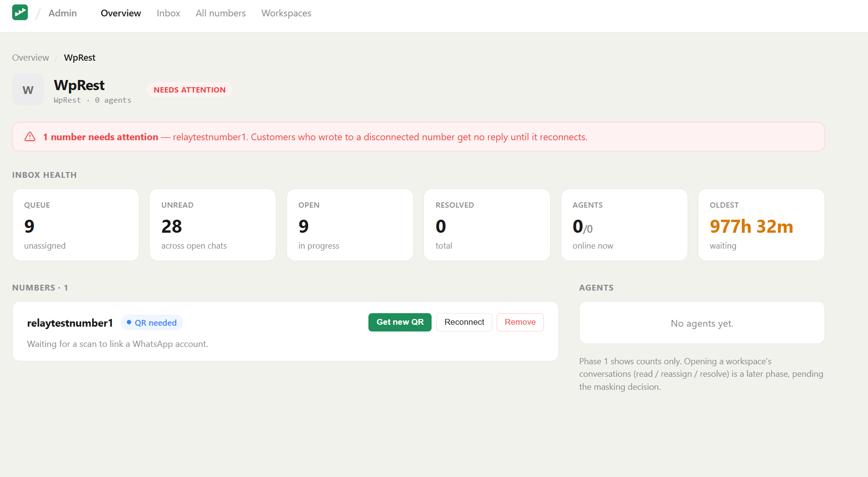Click the QR needed status pill
The image size is (868, 477).
[x=151, y=323]
